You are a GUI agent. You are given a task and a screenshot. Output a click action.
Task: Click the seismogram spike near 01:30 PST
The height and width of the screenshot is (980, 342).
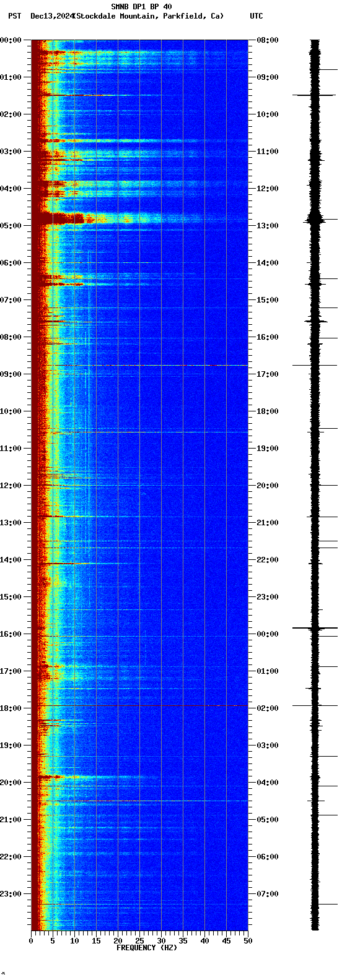(x=314, y=95)
